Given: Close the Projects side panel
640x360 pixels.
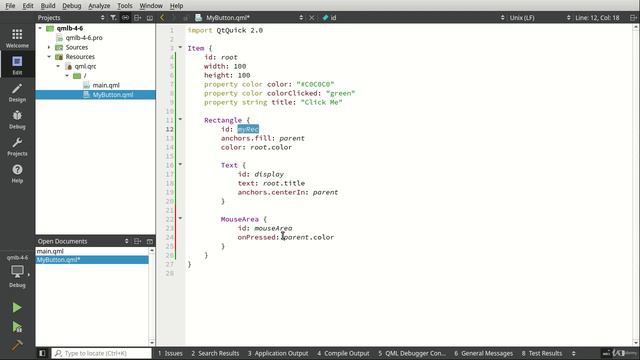Looking at the screenshot, I should click(150, 18).
